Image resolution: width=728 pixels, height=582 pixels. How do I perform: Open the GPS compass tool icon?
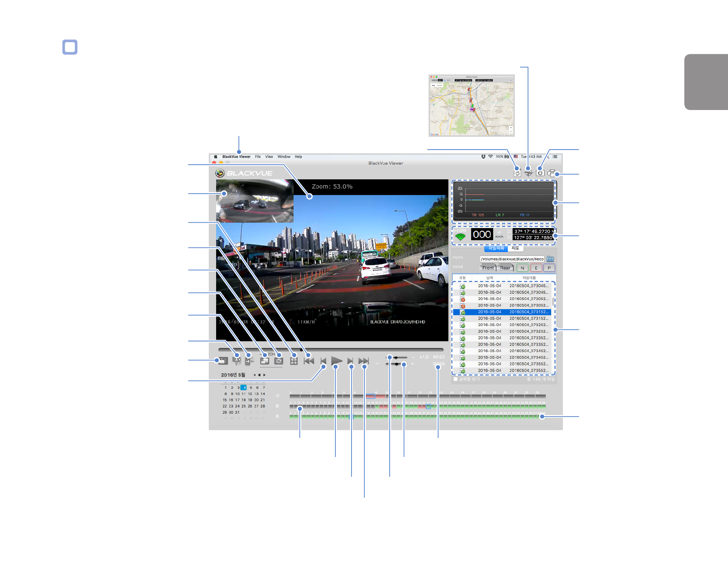tap(528, 173)
